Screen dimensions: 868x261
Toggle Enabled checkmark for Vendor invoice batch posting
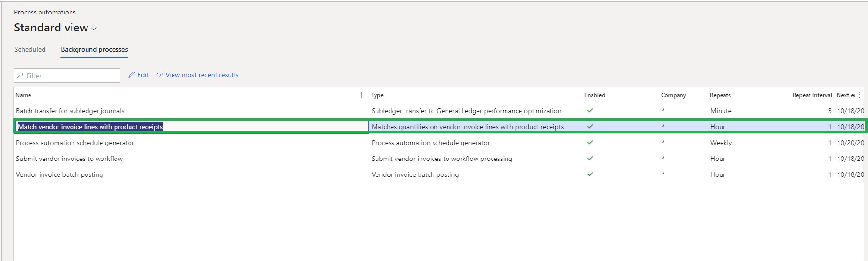590,174
